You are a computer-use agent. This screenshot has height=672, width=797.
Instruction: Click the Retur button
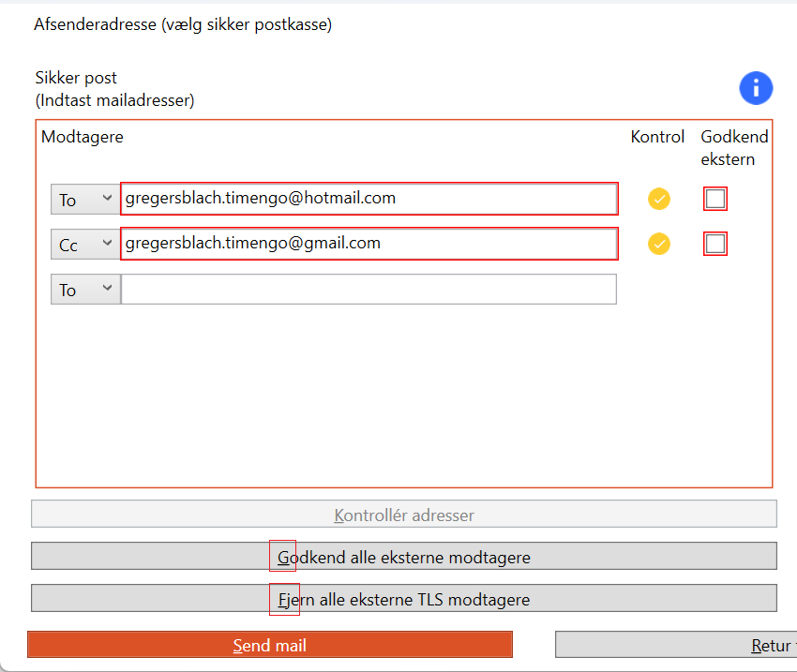point(675,645)
